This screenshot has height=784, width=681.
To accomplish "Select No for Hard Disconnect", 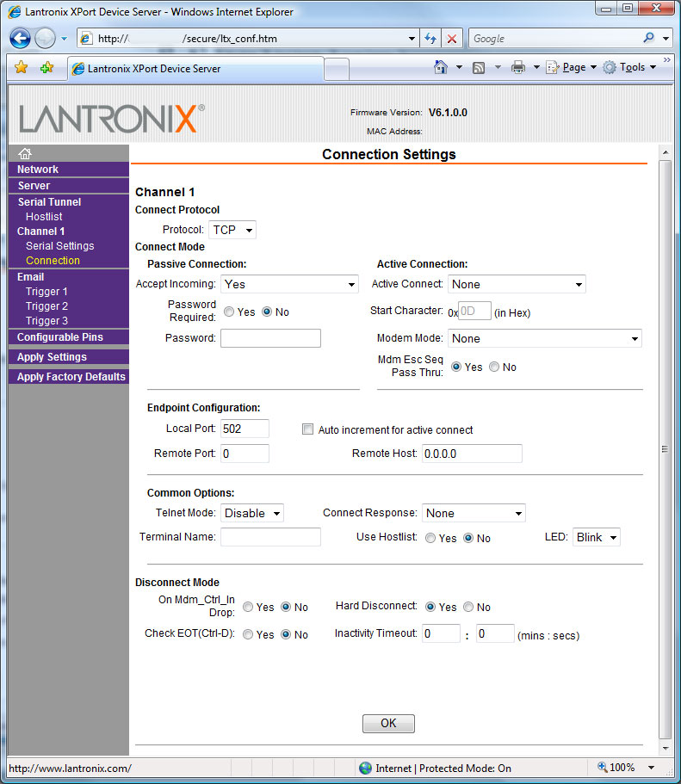I will point(468,607).
